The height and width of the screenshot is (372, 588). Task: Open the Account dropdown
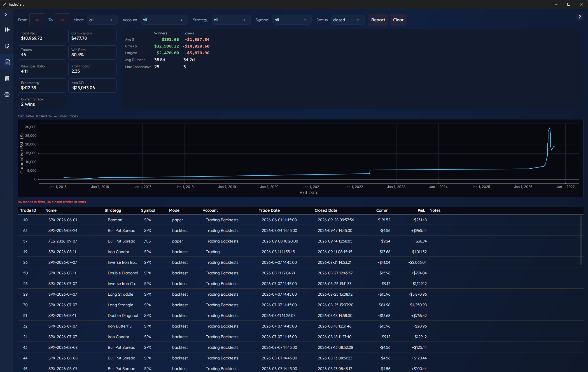(x=164, y=20)
